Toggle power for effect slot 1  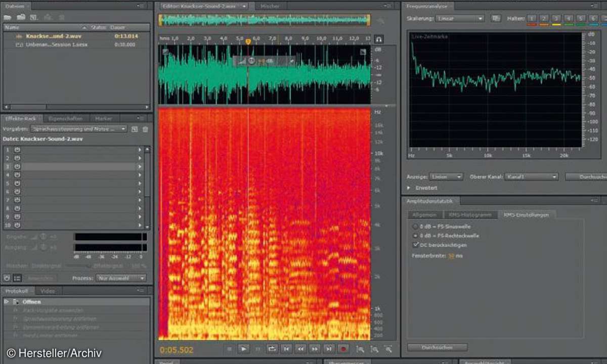[17, 150]
